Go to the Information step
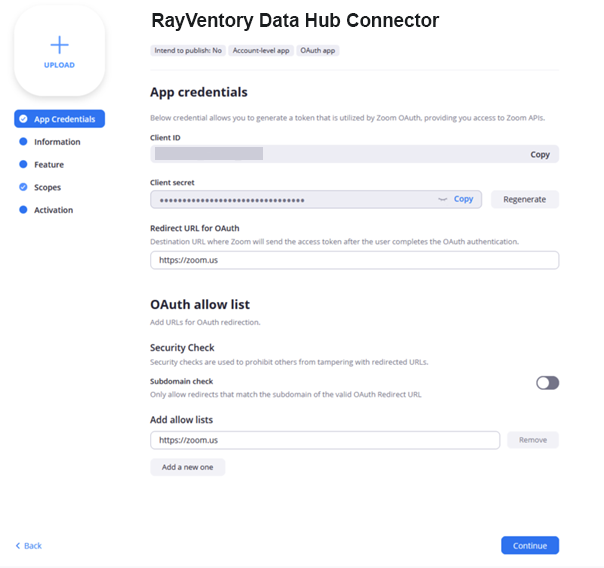The image size is (604, 568). (56, 142)
